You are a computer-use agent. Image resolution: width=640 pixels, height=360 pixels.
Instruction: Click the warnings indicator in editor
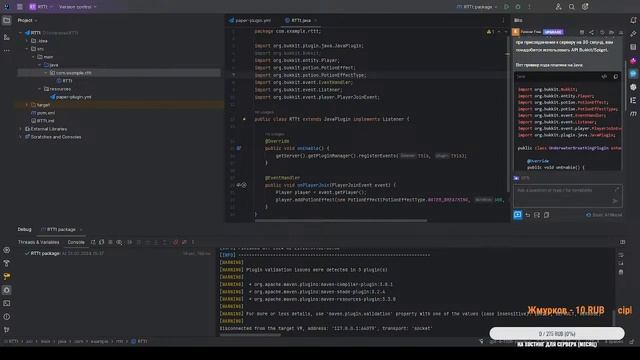pyautogui.click(x=490, y=31)
